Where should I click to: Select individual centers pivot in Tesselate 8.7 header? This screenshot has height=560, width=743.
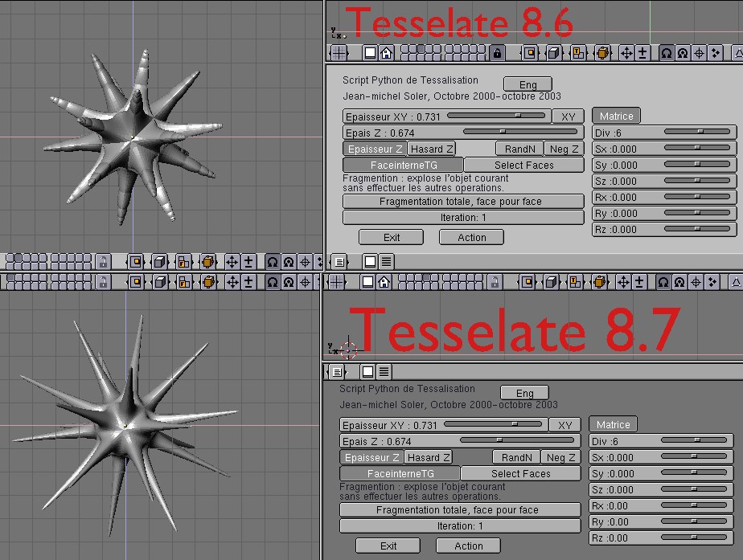(712, 282)
